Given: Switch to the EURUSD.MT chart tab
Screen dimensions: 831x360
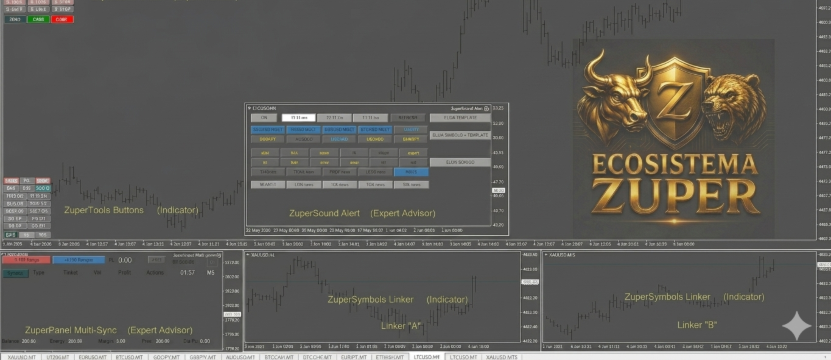Looking at the screenshot, I should 92,357.
